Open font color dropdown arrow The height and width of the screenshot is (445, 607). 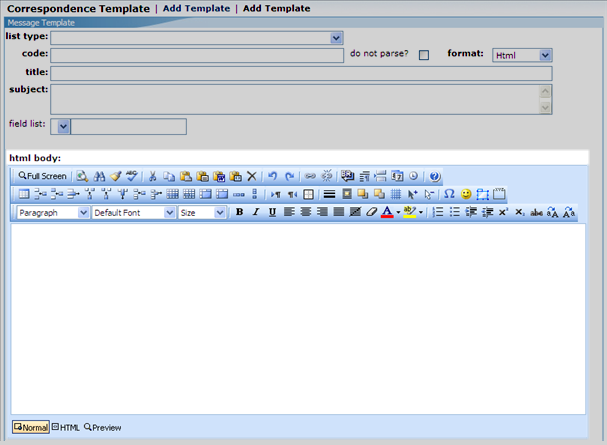click(x=398, y=212)
